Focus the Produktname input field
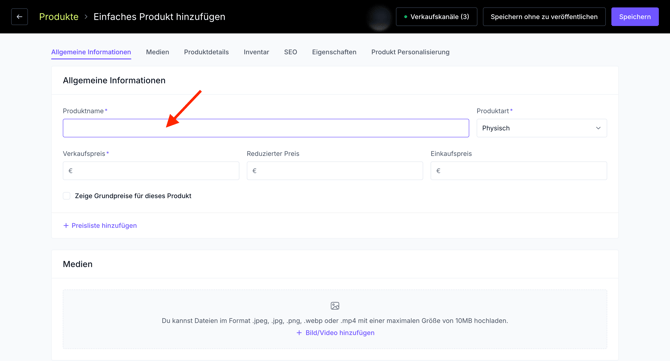 coord(266,128)
